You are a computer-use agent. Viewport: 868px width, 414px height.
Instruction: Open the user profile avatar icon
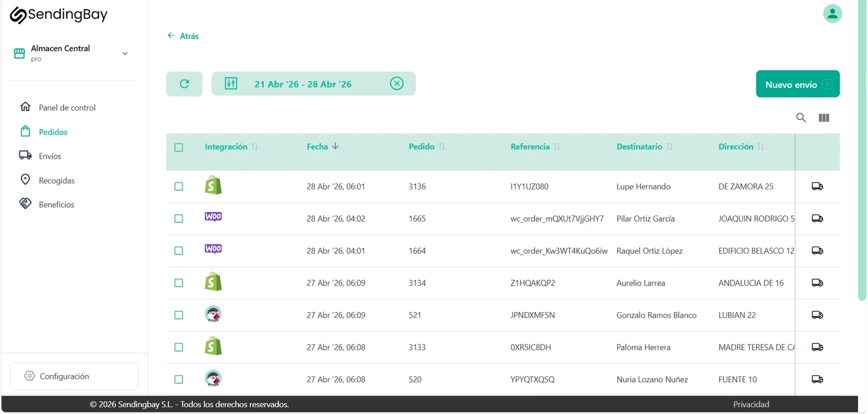tap(832, 13)
